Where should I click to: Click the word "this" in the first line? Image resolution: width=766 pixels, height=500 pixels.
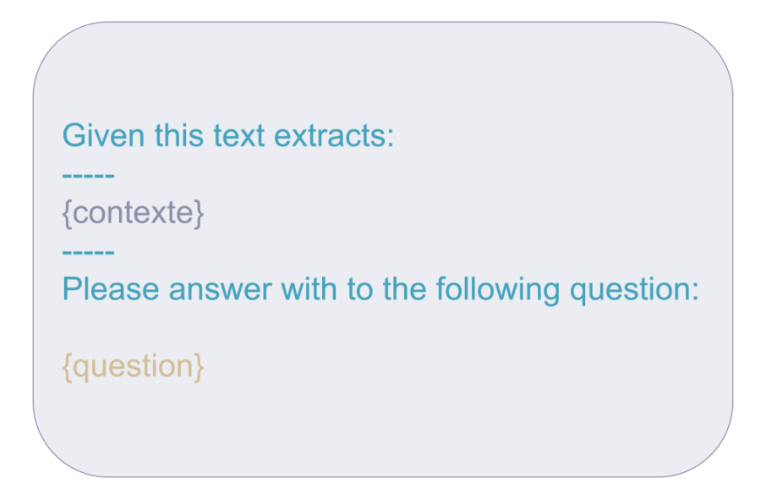(x=179, y=135)
